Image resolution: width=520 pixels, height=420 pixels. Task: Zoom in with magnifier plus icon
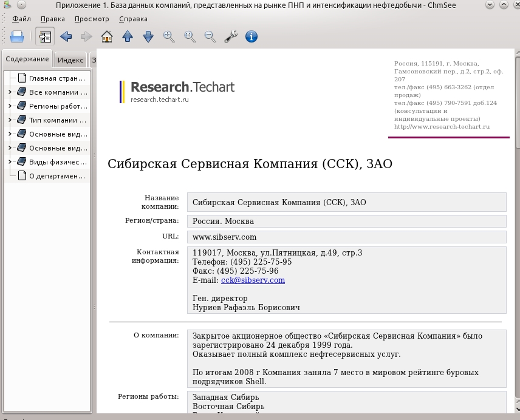[x=169, y=36]
